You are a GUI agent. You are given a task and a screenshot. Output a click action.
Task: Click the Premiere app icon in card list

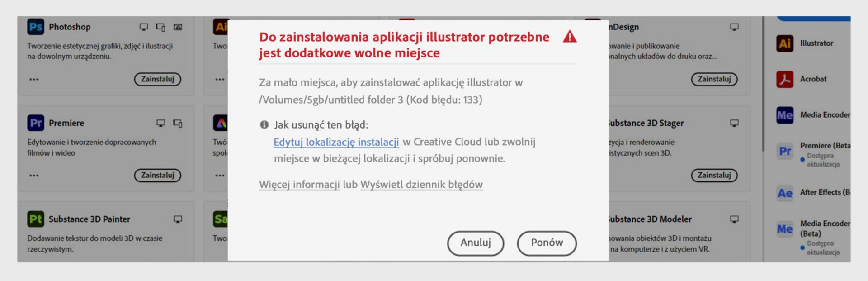(x=36, y=123)
